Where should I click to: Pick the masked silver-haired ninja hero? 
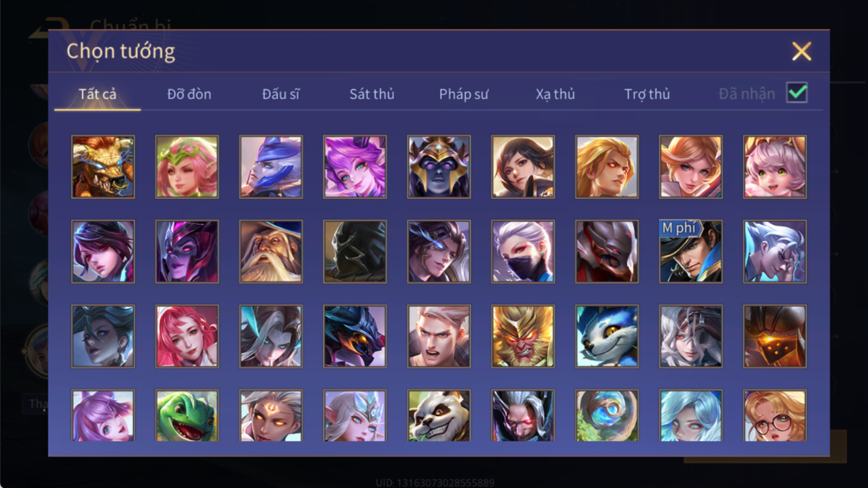[x=523, y=252]
